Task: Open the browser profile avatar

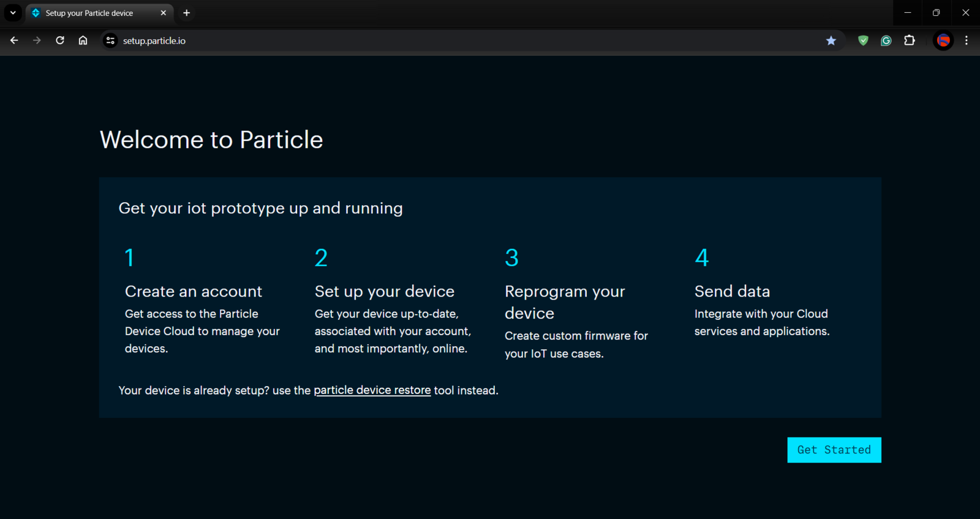Action: (943, 40)
